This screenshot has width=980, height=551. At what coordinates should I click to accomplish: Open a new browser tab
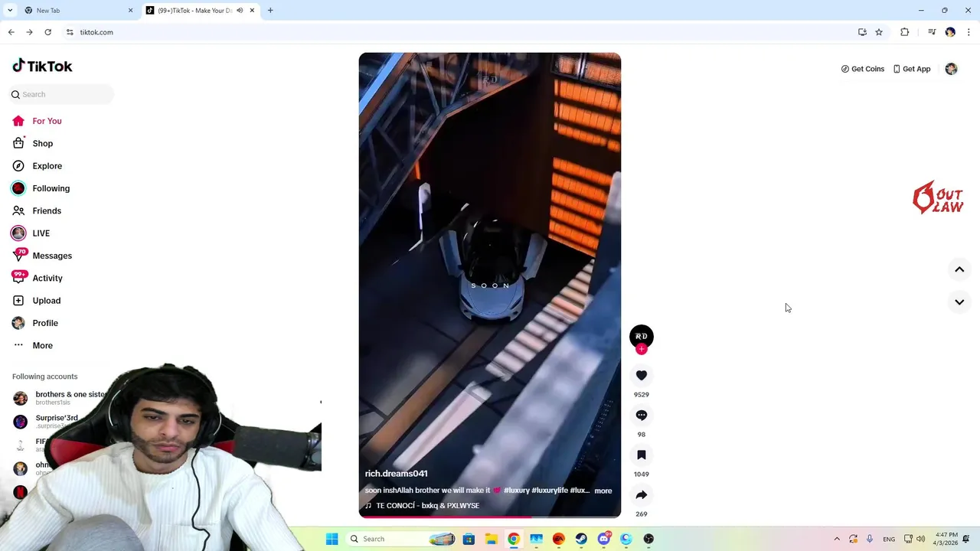270,11
